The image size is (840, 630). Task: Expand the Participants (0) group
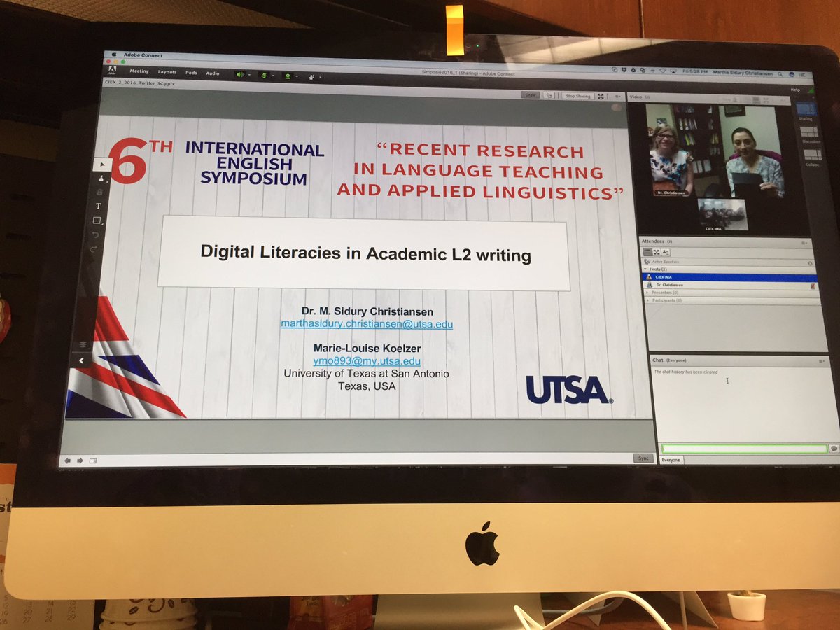coord(647,300)
